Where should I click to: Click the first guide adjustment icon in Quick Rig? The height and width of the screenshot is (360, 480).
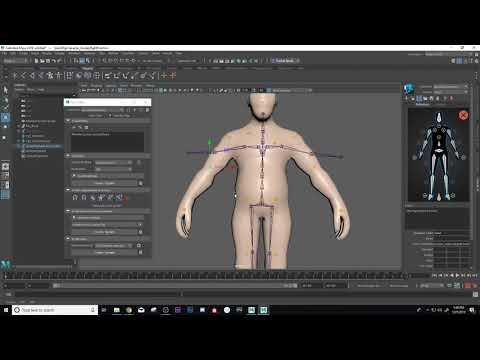point(75,197)
